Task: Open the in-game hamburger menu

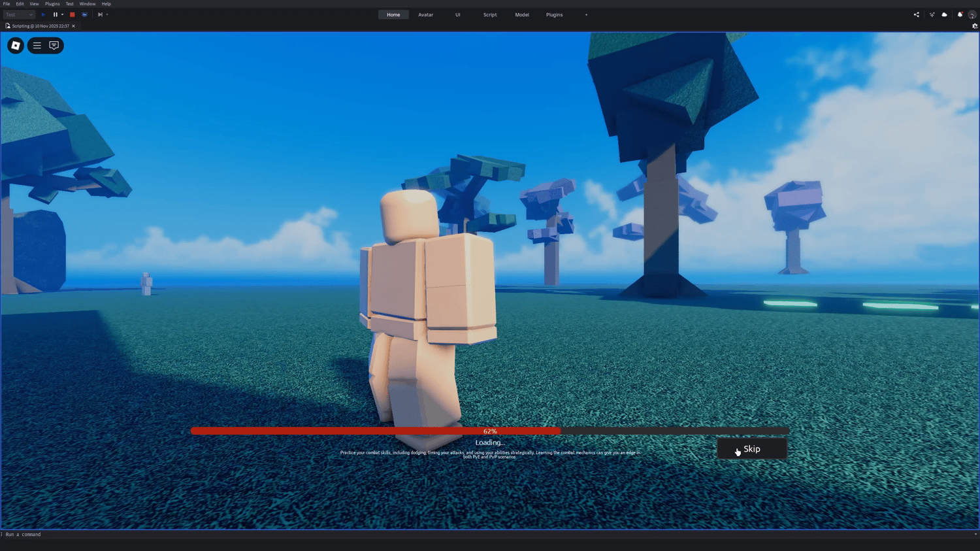Action: coord(37,46)
